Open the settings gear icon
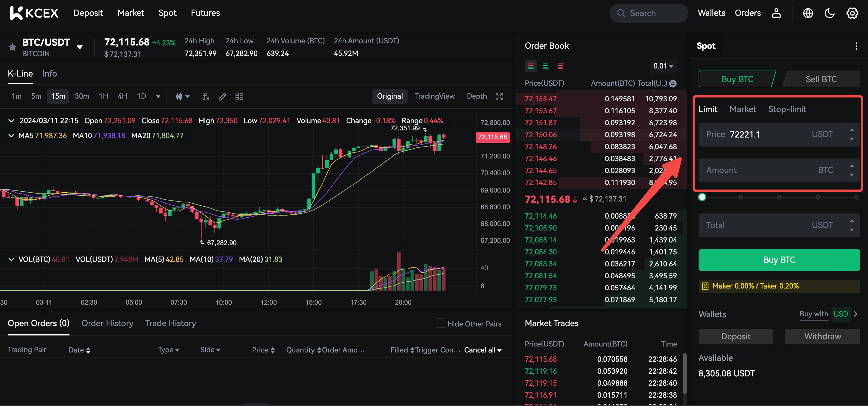The width and height of the screenshot is (868, 406). pyautogui.click(x=852, y=13)
